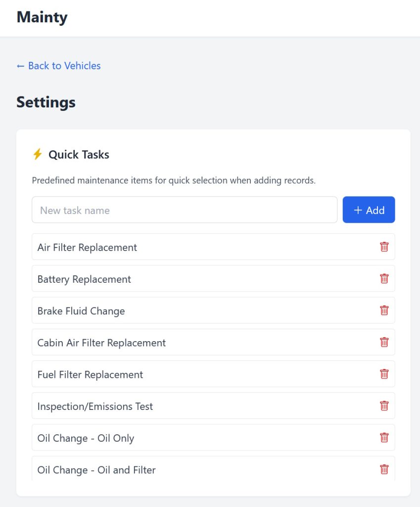Delete the Battery Replacement quick task

384,278
